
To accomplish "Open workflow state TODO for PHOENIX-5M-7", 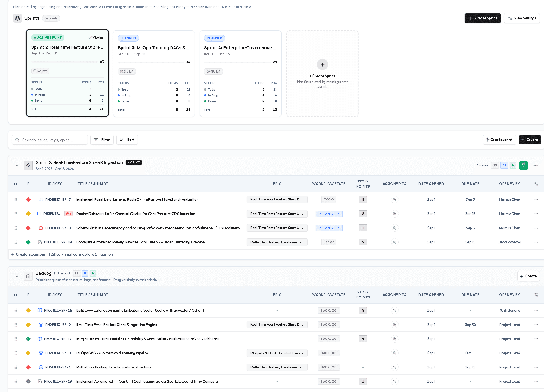I will point(329,200).
